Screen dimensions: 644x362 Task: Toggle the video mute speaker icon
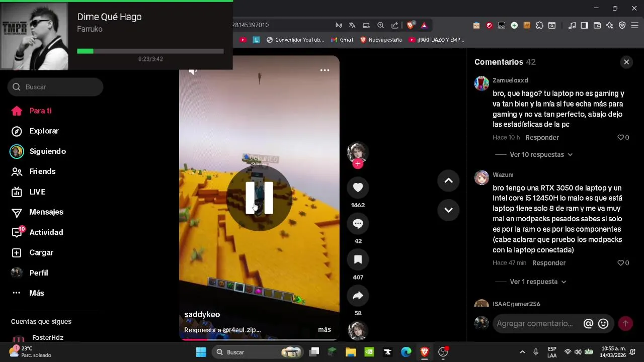pyautogui.click(x=193, y=71)
